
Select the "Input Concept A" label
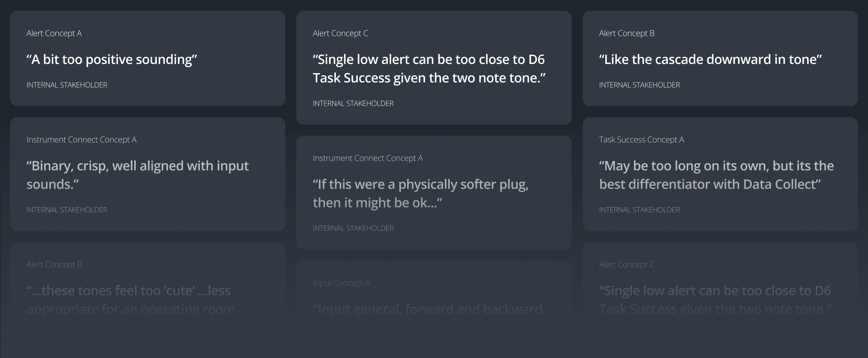[x=341, y=283]
